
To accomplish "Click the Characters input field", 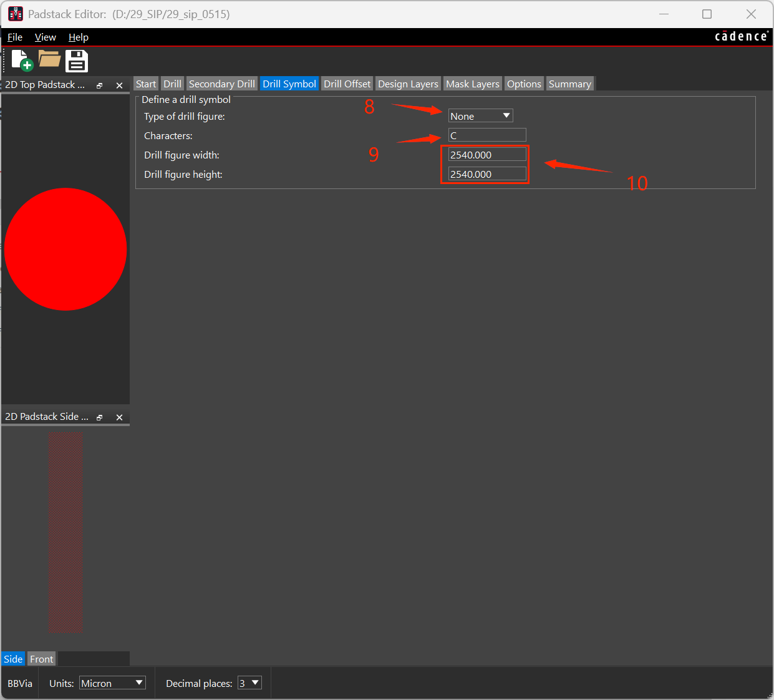I will click(x=487, y=135).
